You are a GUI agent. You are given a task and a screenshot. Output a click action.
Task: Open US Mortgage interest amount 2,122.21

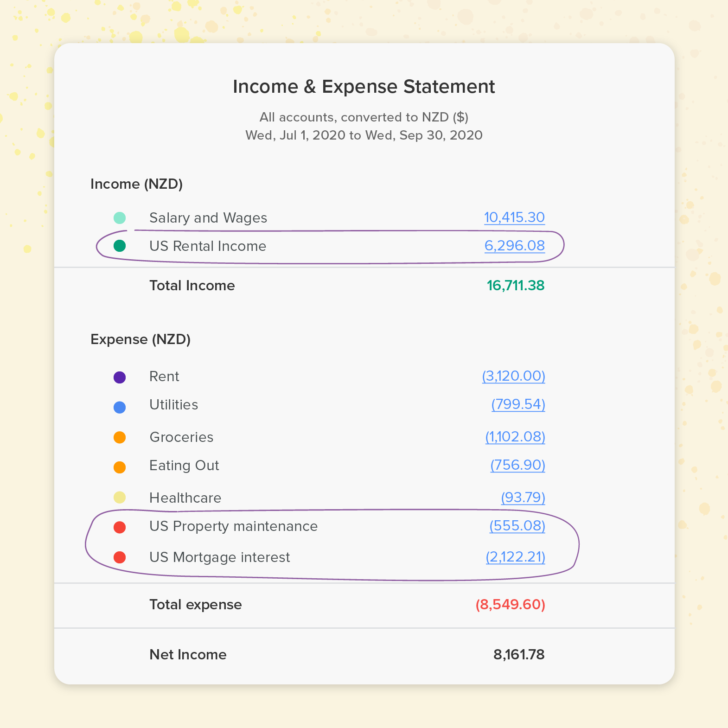click(516, 557)
